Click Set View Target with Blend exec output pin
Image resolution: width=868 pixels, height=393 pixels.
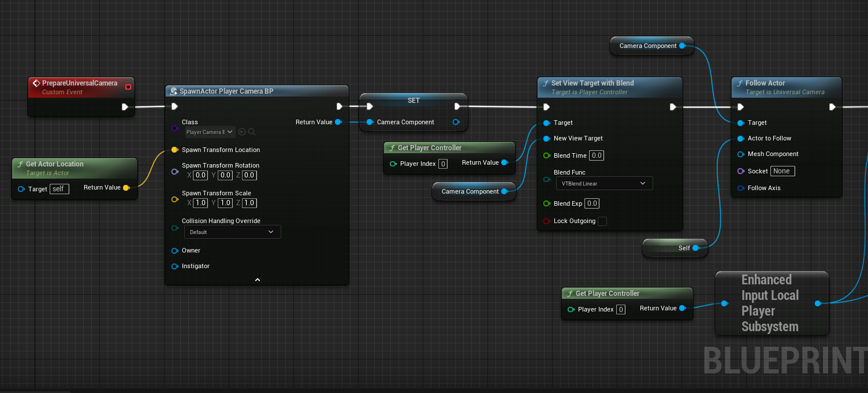click(673, 107)
